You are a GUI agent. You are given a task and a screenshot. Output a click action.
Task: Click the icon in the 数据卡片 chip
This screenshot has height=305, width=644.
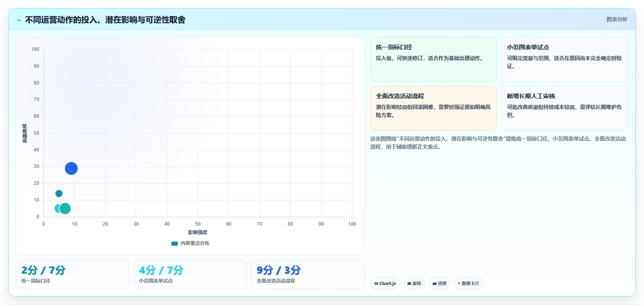(459, 283)
